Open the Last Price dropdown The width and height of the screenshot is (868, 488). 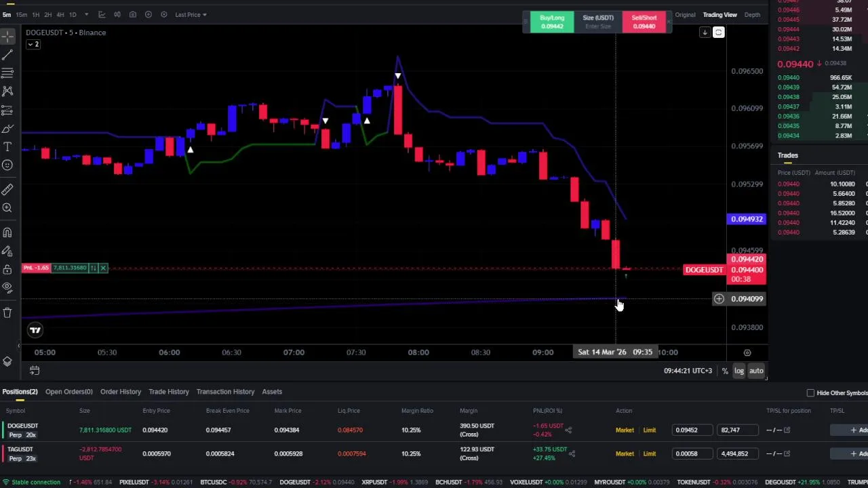click(191, 14)
